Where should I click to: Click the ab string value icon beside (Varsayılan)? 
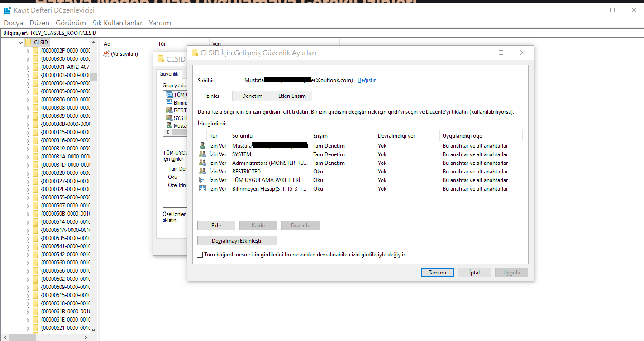pyautogui.click(x=106, y=53)
